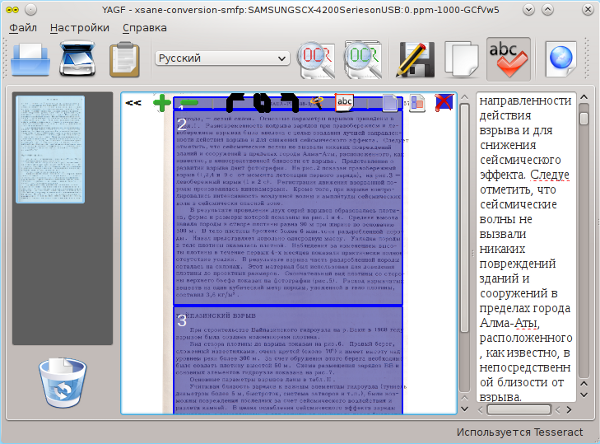Paste image using the clipboard icon
The image size is (600, 444).
pyautogui.click(x=124, y=61)
